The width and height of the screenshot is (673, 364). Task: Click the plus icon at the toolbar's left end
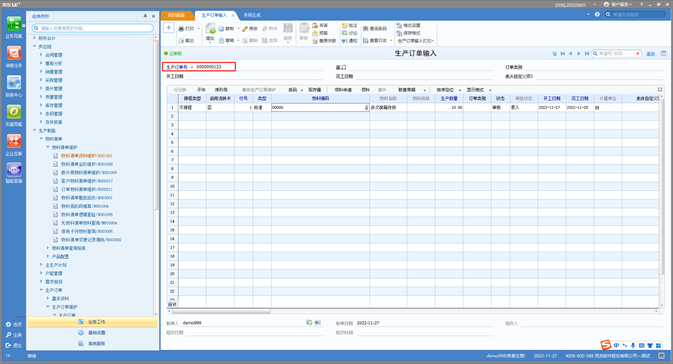pyautogui.click(x=169, y=28)
